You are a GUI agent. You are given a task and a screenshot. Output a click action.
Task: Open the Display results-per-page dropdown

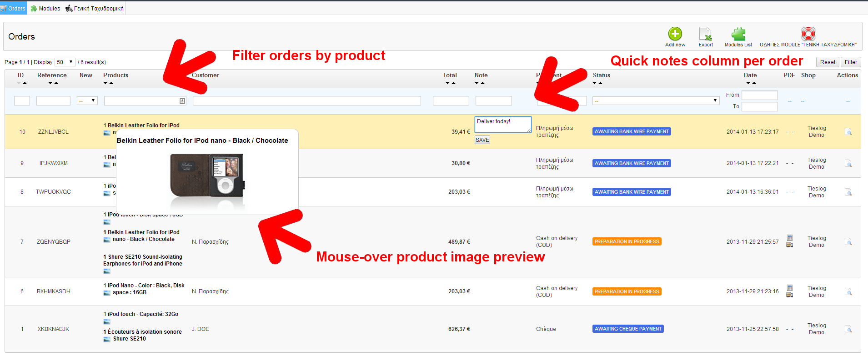(x=65, y=62)
